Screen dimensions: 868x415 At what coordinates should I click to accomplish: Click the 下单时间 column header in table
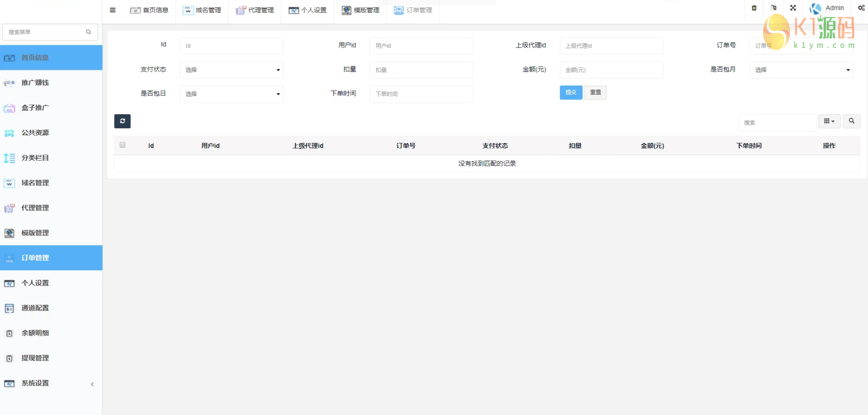pos(749,146)
